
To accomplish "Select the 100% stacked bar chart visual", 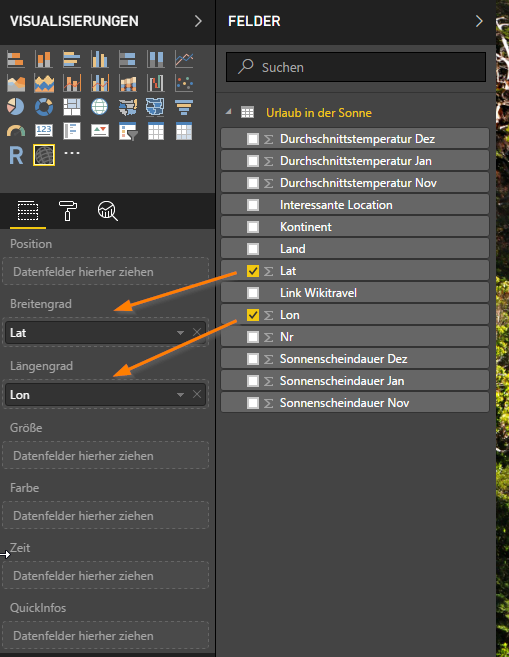I will click(128, 59).
